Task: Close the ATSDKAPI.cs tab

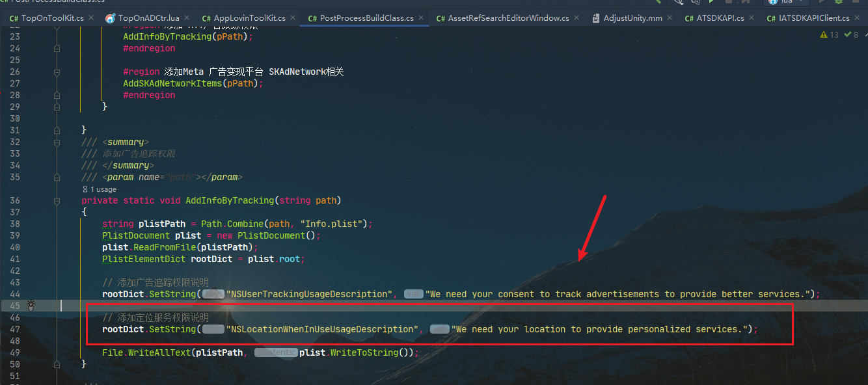Action: pos(751,18)
